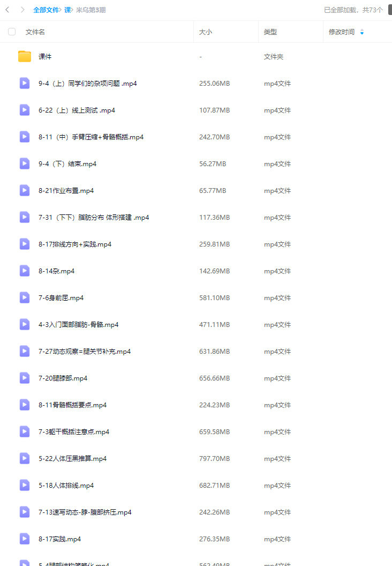Click video icon for 5-18人体排线.mp4
392x566 pixels.
coord(25,485)
